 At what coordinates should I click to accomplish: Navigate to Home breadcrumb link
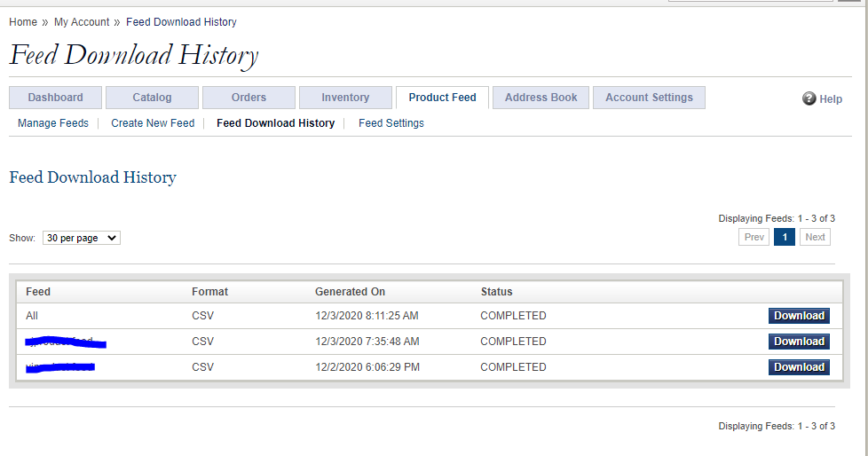[x=23, y=22]
